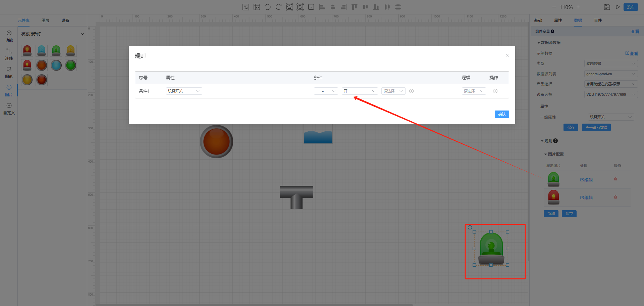
Task: Click the undo icon in the top toolbar
Action: pyautogui.click(x=267, y=7)
